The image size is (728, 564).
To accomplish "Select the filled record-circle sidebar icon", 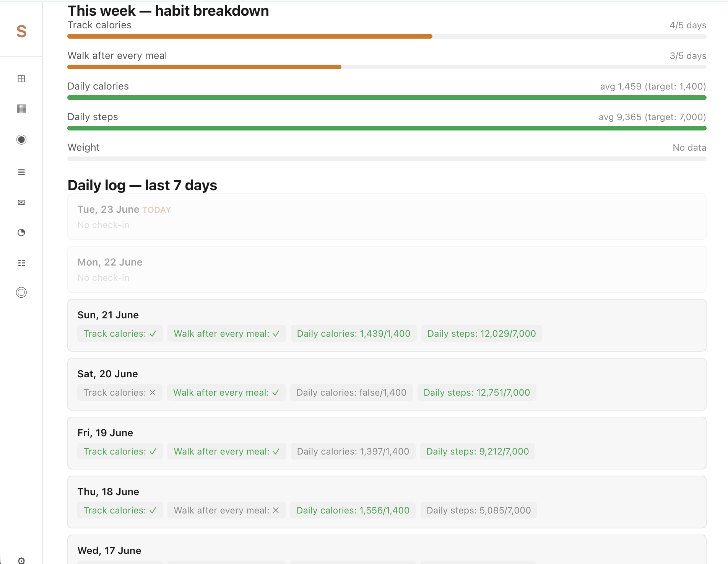I will pos(21,140).
